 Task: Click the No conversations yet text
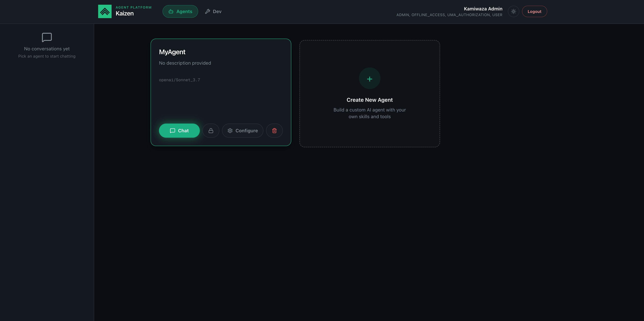tap(47, 49)
